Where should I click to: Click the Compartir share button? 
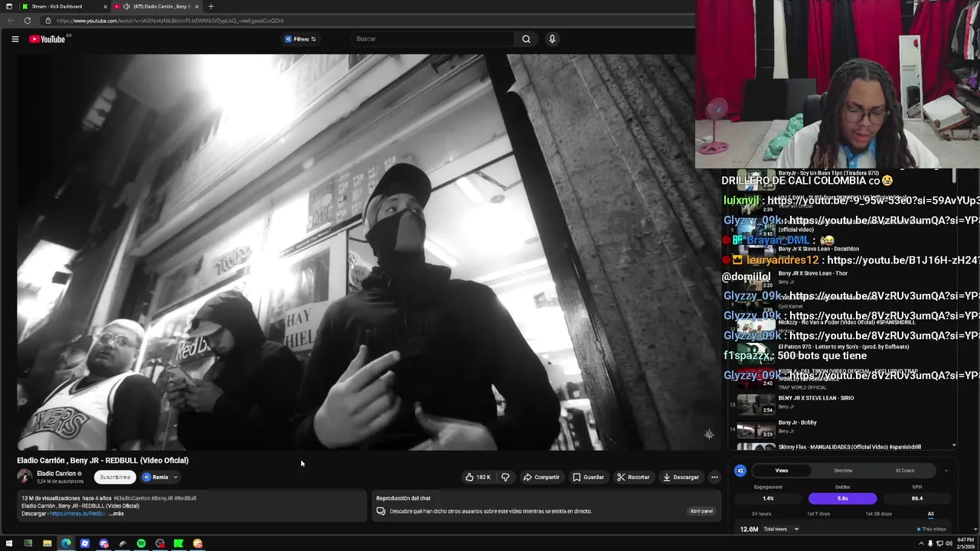[541, 477]
